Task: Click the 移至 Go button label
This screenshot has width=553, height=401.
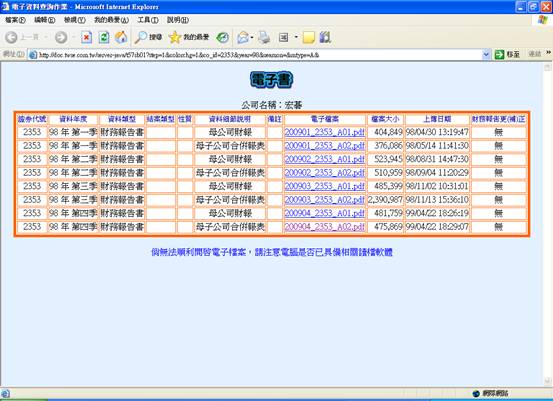Action: (513, 55)
